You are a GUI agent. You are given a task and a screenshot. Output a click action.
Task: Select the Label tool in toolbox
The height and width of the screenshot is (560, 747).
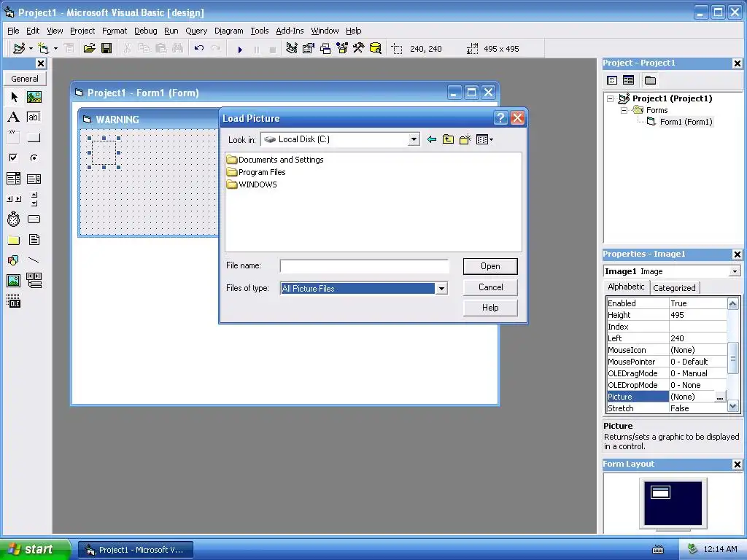click(14, 117)
